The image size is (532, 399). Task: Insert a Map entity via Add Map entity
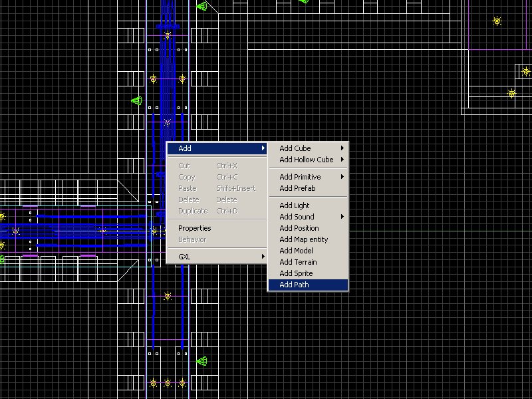click(303, 239)
